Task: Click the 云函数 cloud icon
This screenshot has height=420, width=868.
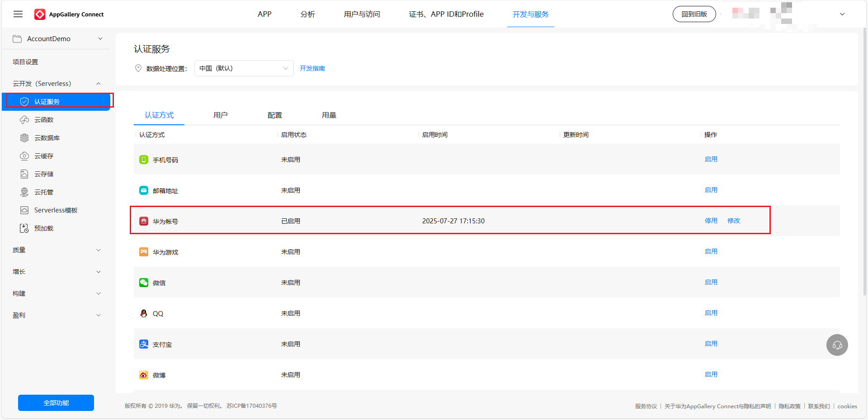Action: pyautogui.click(x=24, y=120)
